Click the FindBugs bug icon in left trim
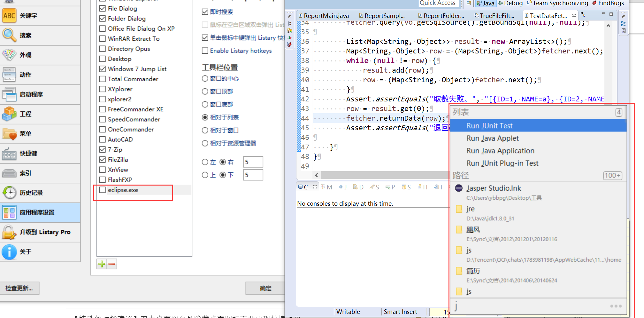The height and width of the screenshot is (318, 644). pos(290,45)
